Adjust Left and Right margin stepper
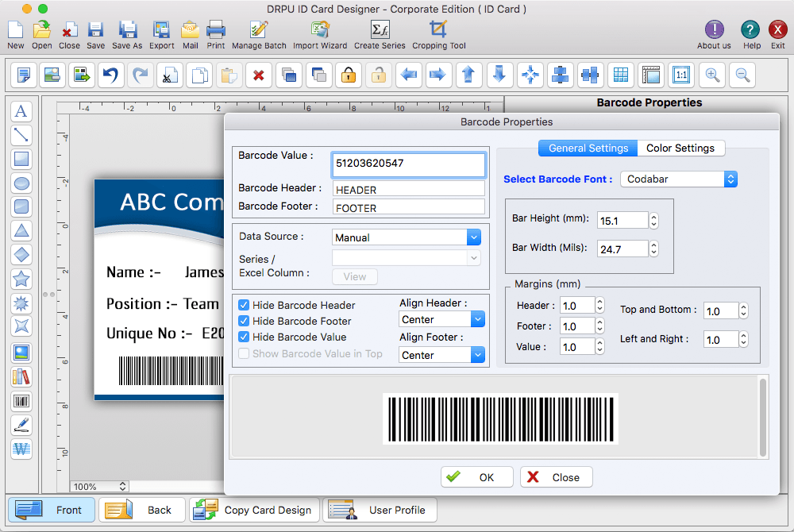This screenshot has height=532, width=794. (743, 339)
